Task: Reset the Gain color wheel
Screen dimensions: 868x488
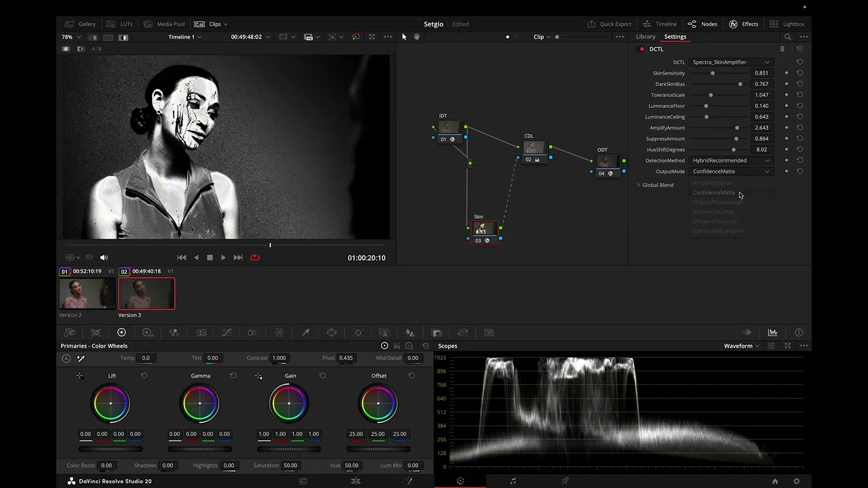Action: coord(322,375)
